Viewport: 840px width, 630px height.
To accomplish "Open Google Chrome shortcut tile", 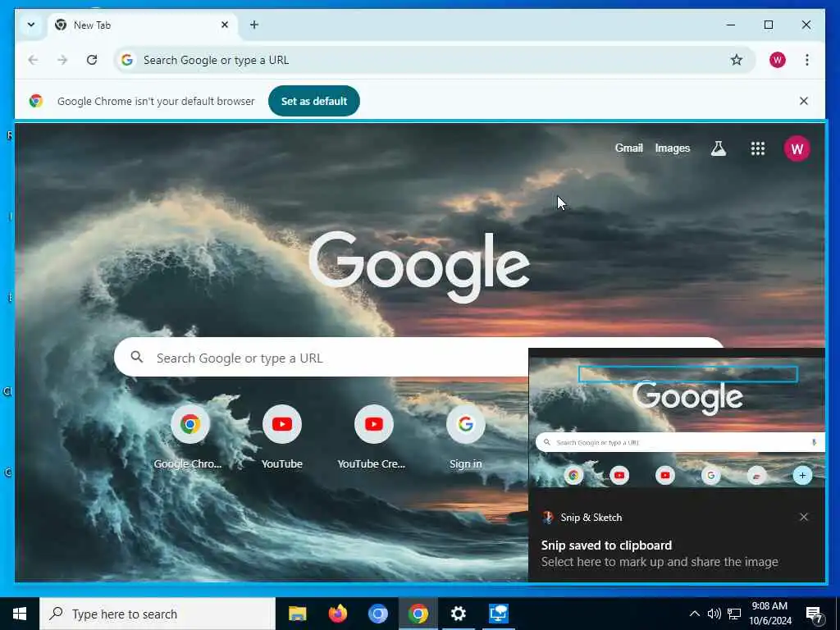I will coord(189,438).
